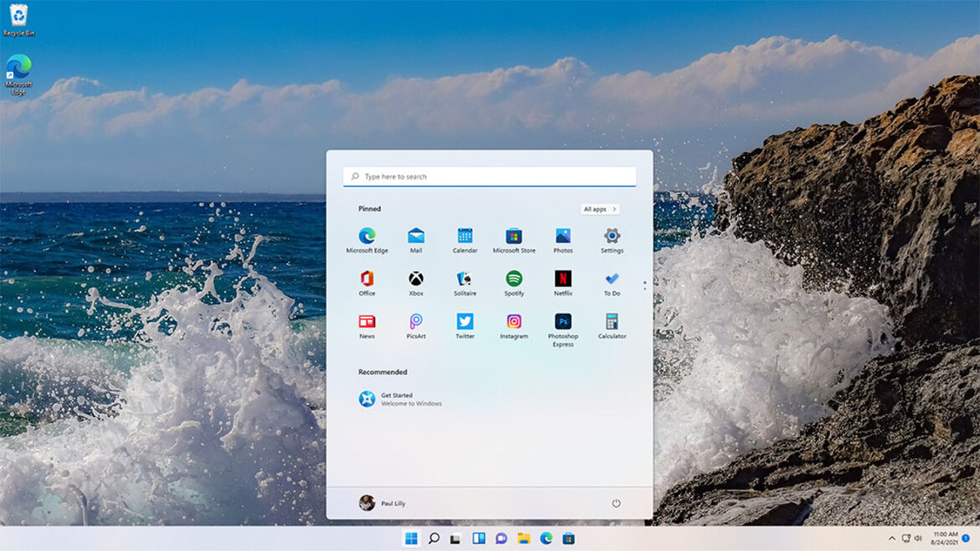The image size is (980, 551).
Task: Open Task View on the taskbar
Action: [x=456, y=538]
